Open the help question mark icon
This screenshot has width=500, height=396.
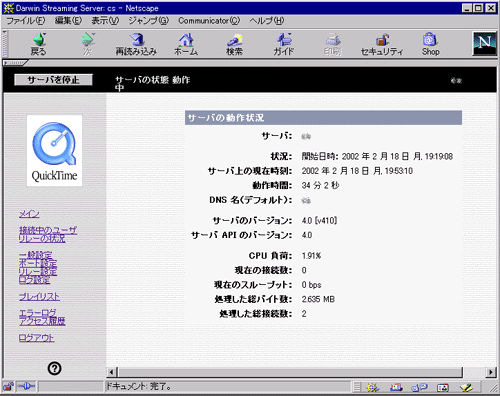(54, 368)
